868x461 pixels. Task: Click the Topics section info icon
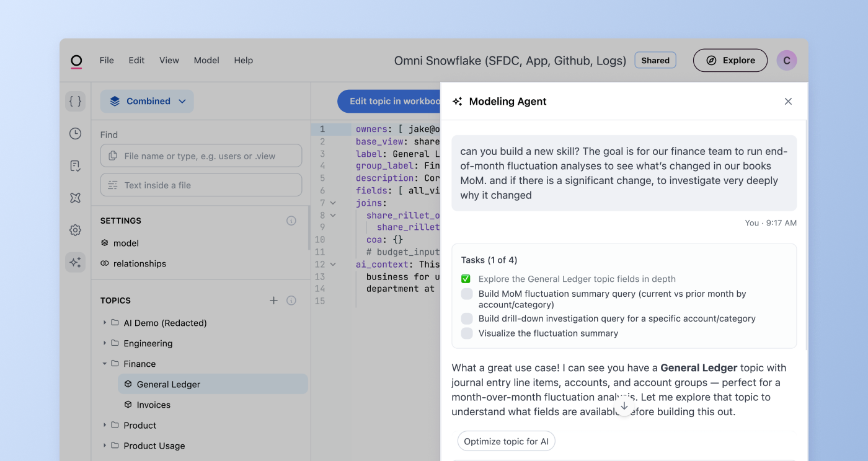291,301
